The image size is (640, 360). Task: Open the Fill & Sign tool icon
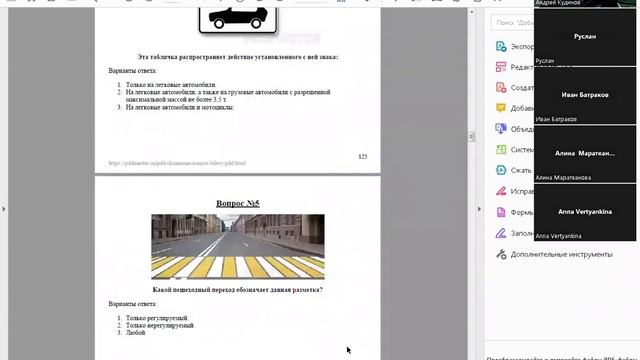click(501, 233)
